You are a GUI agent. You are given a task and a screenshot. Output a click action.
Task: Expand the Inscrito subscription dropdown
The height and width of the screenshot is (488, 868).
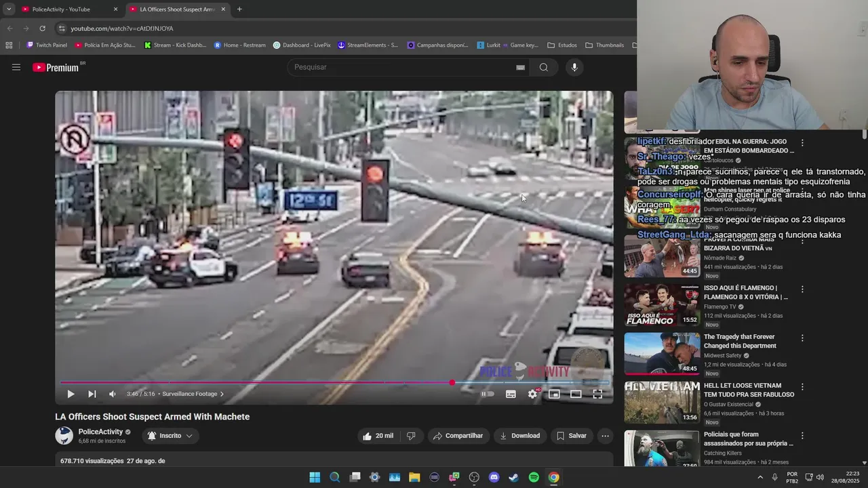tap(170, 436)
